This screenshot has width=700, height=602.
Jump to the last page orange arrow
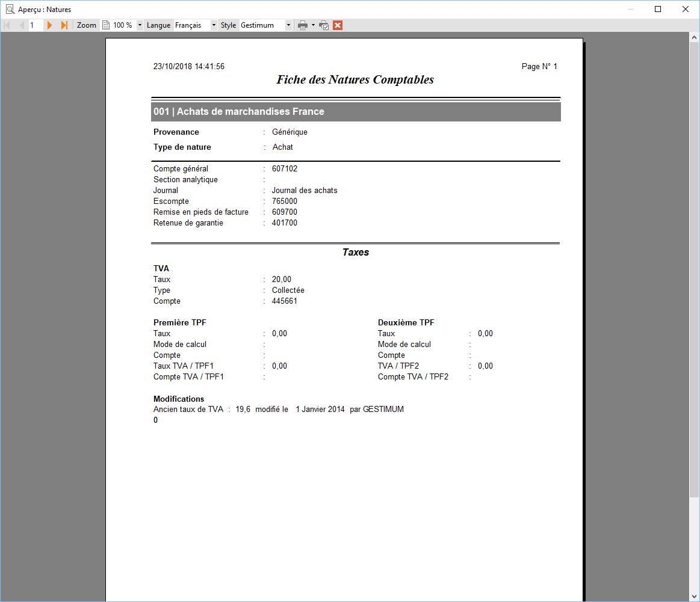pos(64,25)
